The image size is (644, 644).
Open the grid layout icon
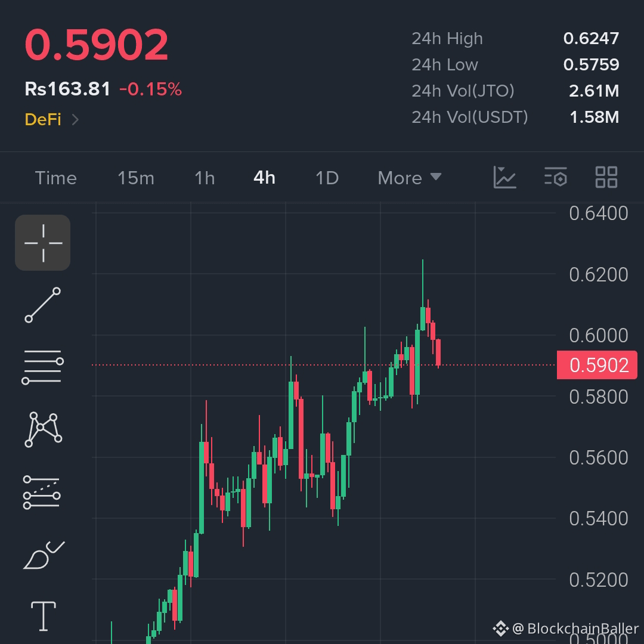coord(606,178)
